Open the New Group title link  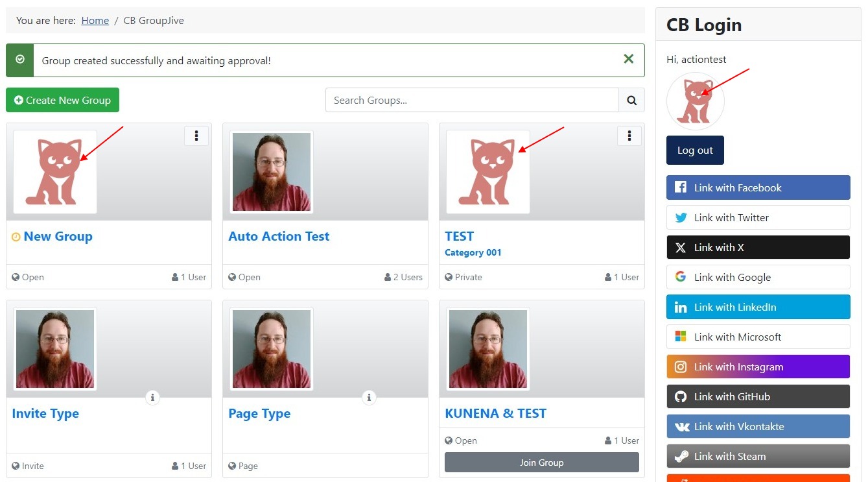58,236
